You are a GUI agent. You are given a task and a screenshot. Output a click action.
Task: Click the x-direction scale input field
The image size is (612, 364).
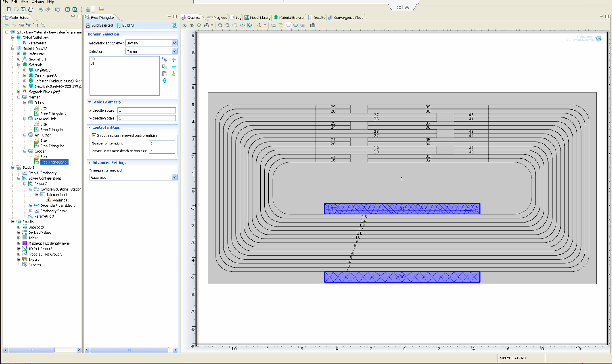(x=146, y=111)
